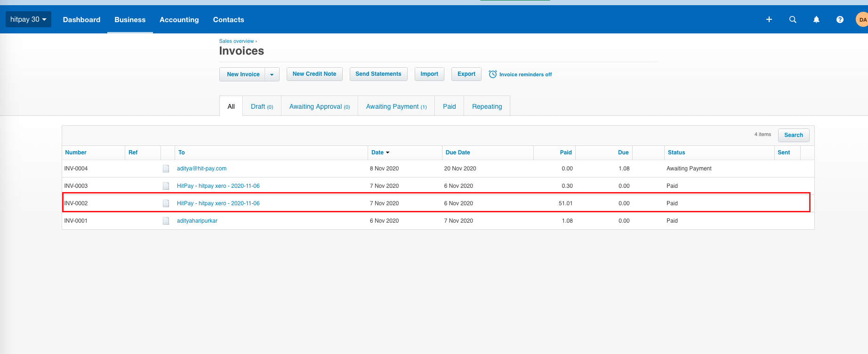
Task: Click document icon for INV-0004 row
Action: [x=166, y=169]
